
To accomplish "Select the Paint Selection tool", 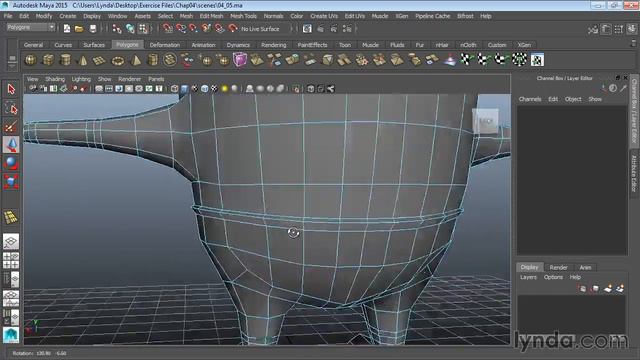I will click(x=11, y=126).
